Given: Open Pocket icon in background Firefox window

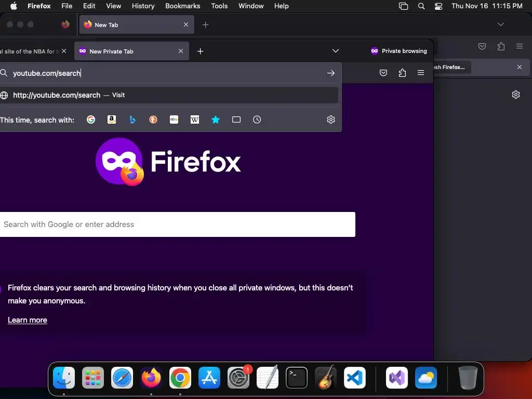Looking at the screenshot, I should click(482, 46).
